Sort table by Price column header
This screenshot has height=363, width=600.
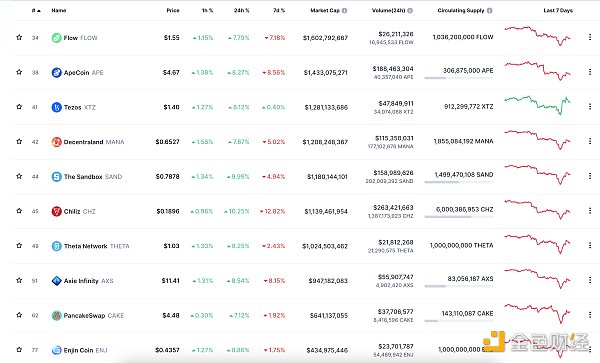click(173, 11)
